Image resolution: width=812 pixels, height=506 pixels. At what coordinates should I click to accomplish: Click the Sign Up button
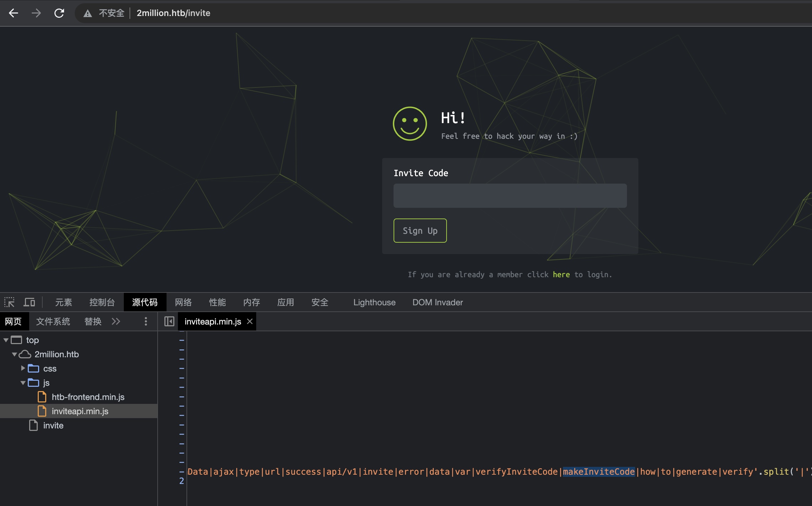click(x=420, y=231)
